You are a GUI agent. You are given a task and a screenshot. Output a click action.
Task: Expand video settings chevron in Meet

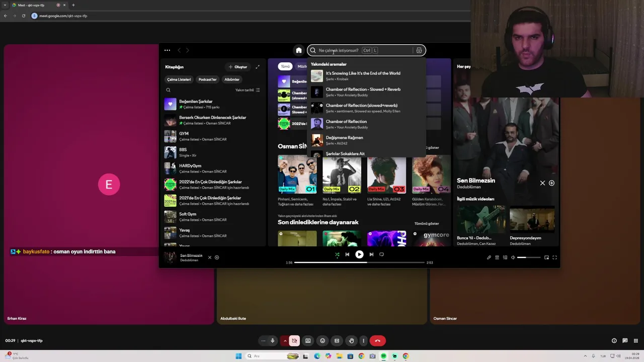click(x=285, y=341)
